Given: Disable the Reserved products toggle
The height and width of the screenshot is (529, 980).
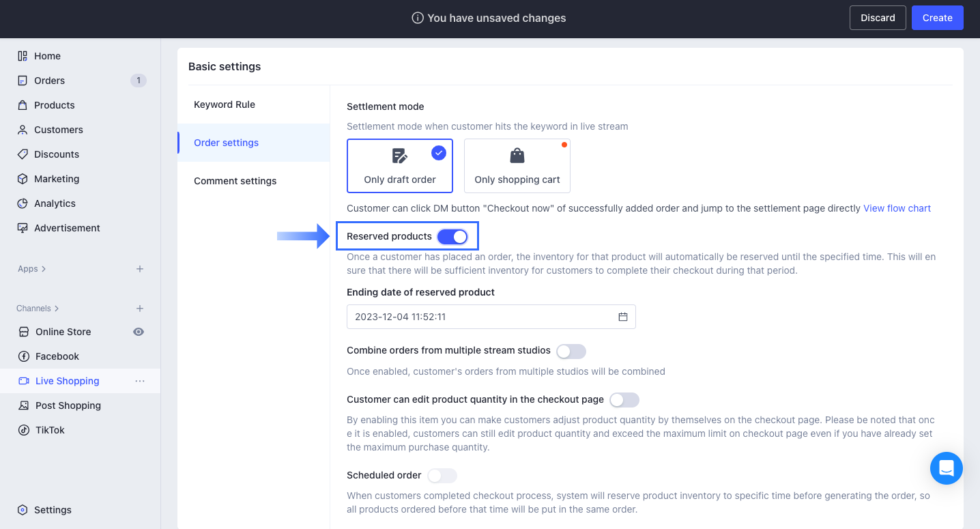Looking at the screenshot, I should pyautogui.click(x=452, y=235).
